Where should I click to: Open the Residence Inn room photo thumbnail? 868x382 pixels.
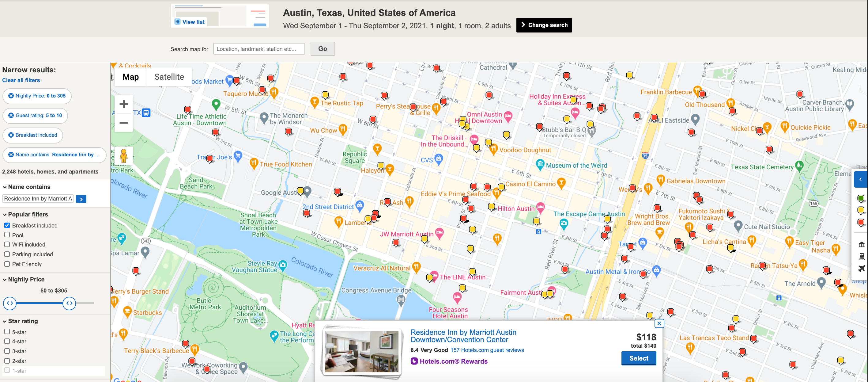click(x=361, y=351)
